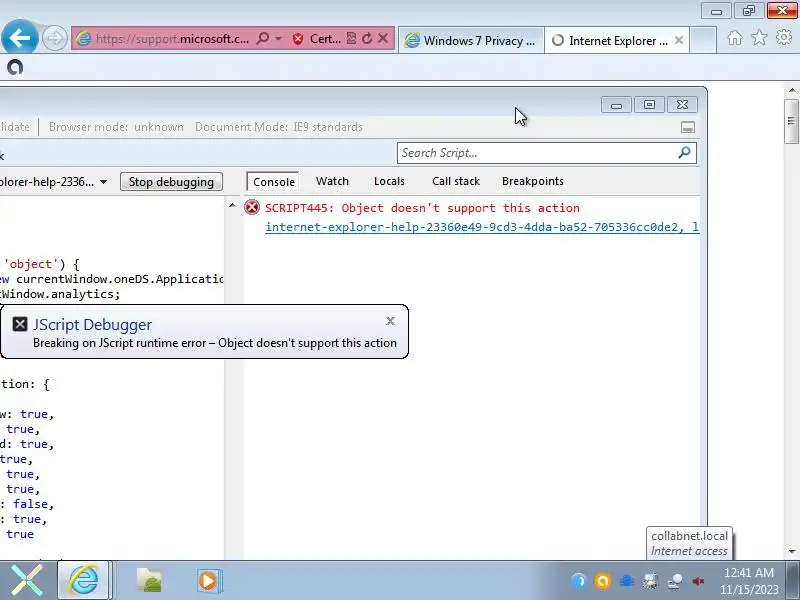Click in the Search Script field
The width and height of the screenshot is (800, 600).
click(538, 153)
